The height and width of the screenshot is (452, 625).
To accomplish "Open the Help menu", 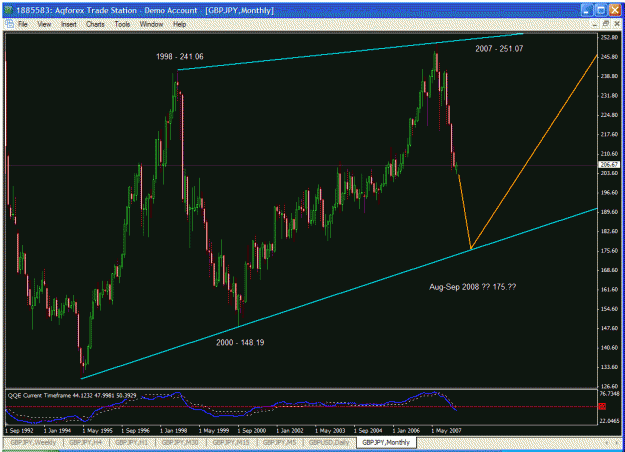I will click(179, 24).
